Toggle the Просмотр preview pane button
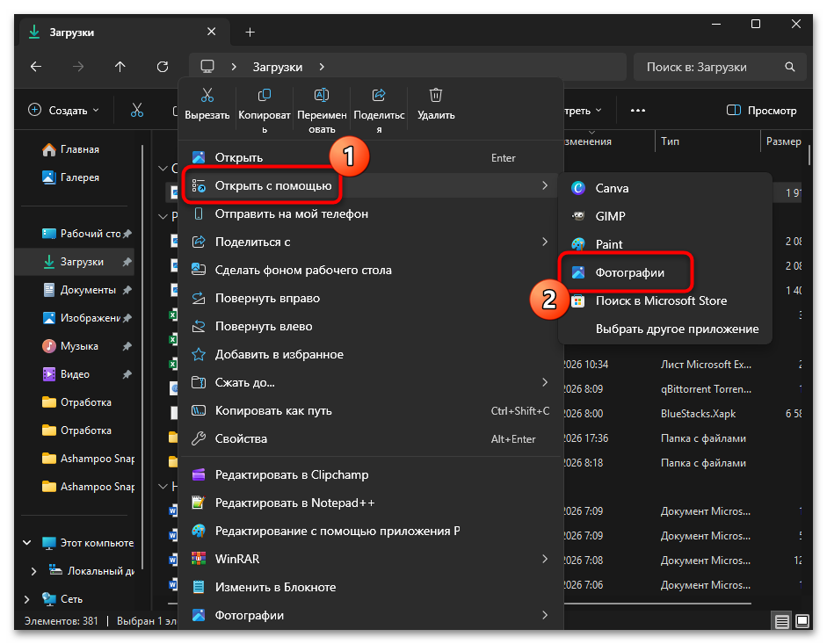 [761, 111]
